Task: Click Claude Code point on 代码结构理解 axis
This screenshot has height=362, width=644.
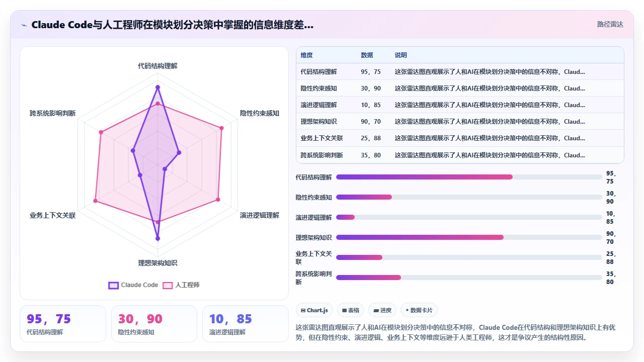Action: (x=157, y=87)
